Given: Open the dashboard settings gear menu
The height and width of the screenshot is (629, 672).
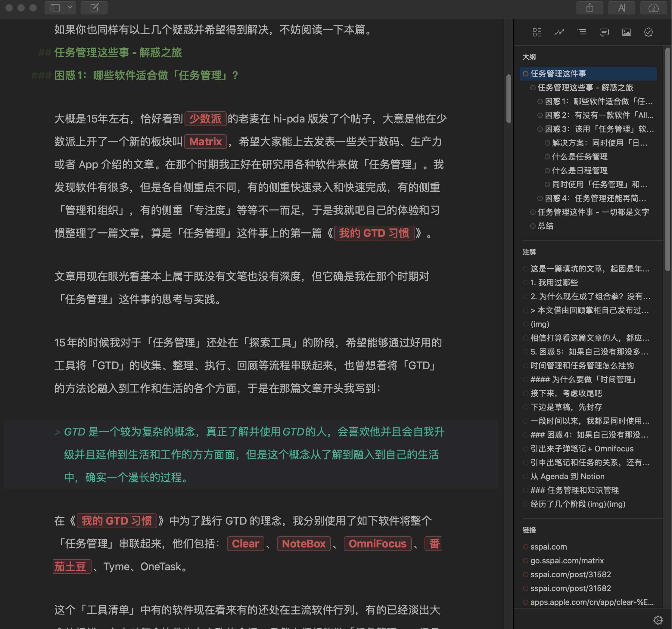Looking at the screenshot, I should coord(658,620).
